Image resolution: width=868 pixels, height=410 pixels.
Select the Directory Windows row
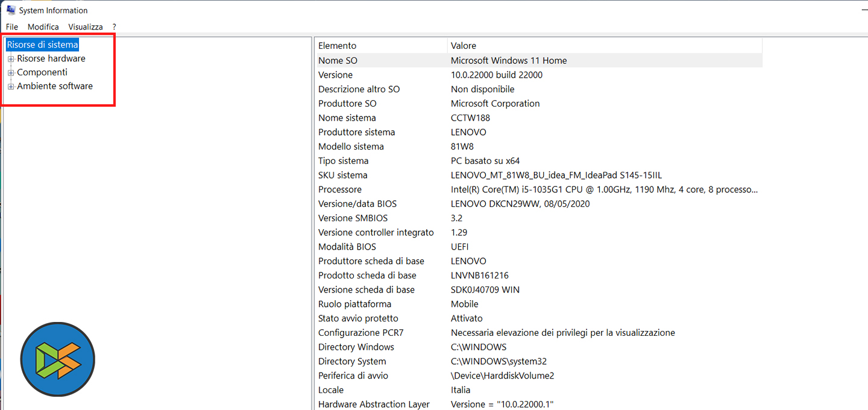point(539,347)
